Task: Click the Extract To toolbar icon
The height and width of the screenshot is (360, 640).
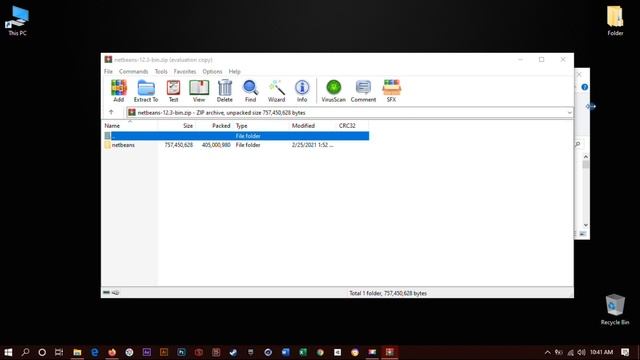Action: coord(146,91)
